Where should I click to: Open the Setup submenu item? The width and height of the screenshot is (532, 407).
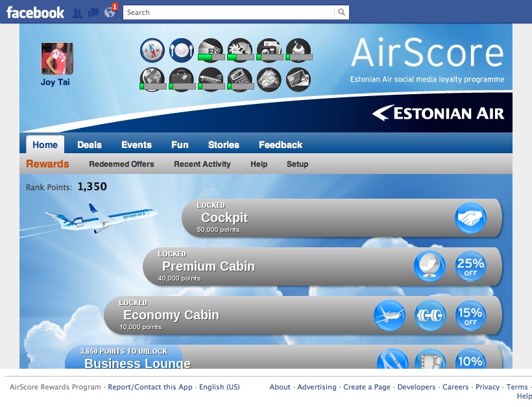(298, 164)
